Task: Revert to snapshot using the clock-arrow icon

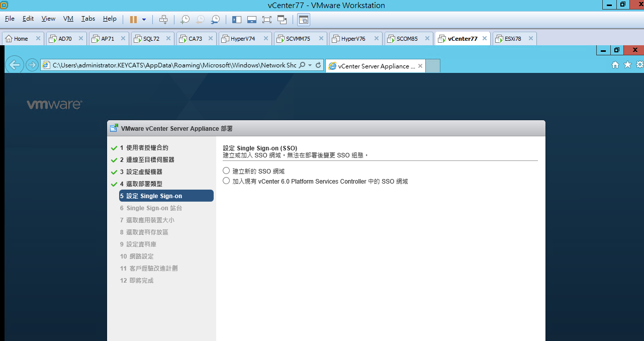Action: point(200,20)
